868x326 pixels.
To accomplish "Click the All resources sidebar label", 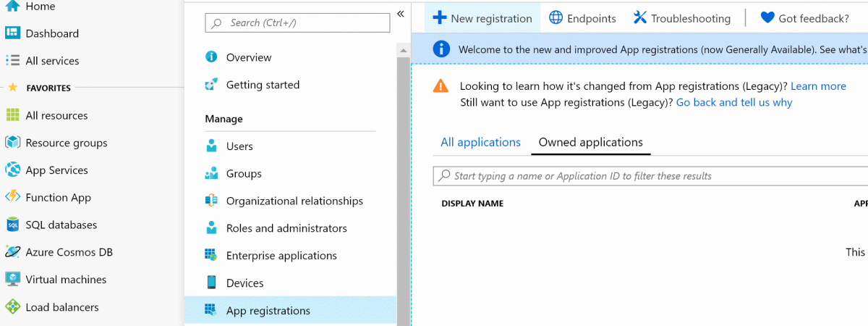I will point(56,115).
